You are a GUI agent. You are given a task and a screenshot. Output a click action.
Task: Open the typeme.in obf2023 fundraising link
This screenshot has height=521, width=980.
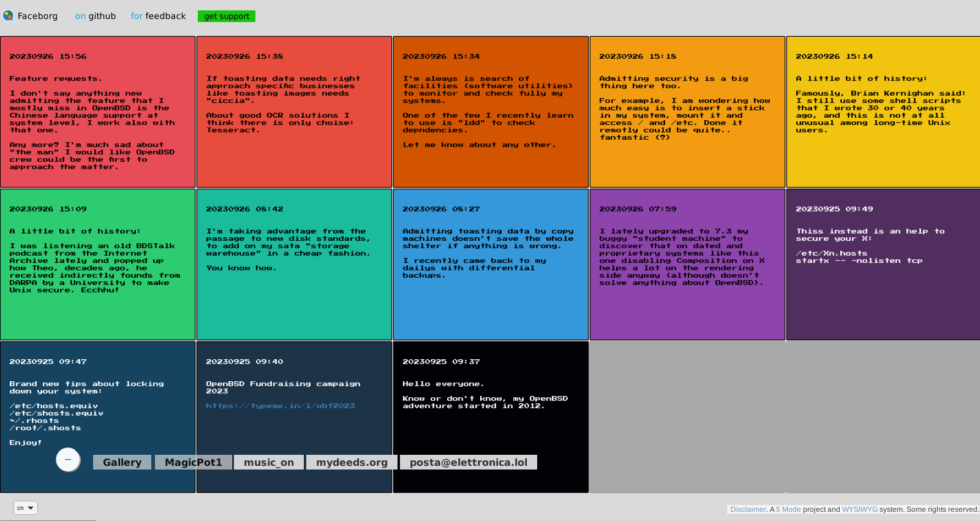click(x=280, y=406)
